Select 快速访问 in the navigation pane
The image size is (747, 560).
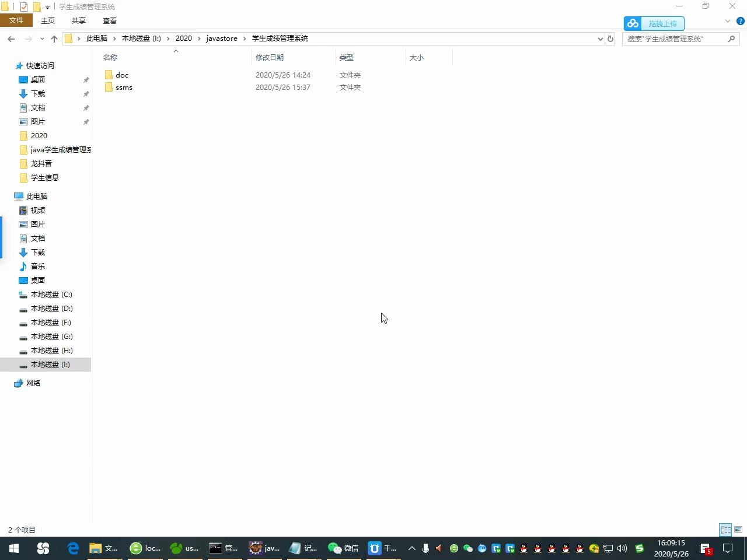(40, 66)
